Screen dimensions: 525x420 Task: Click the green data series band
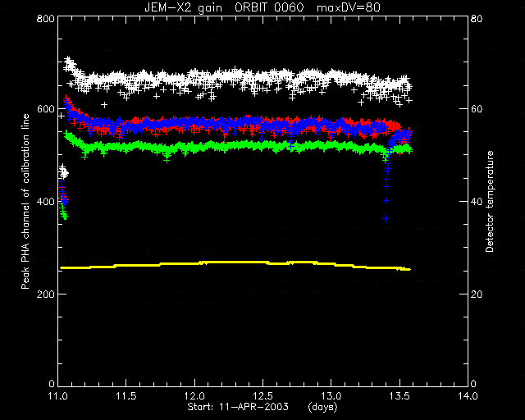click(x=235, y=147)
